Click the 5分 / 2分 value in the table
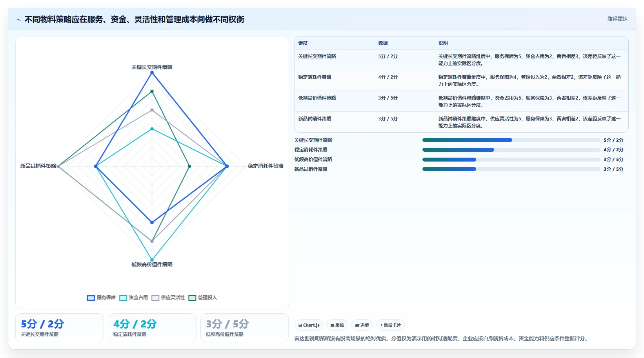 [x=388, y=56]
